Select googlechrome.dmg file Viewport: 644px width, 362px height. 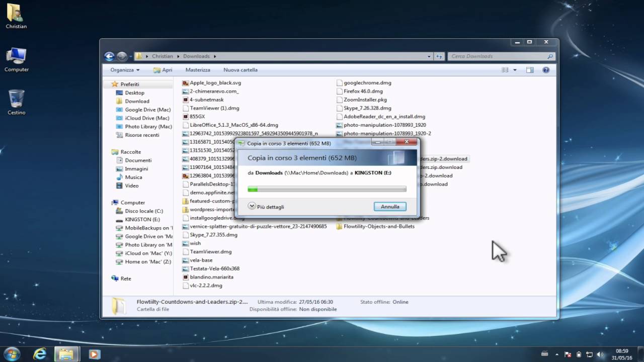click(x=363, y=82)
